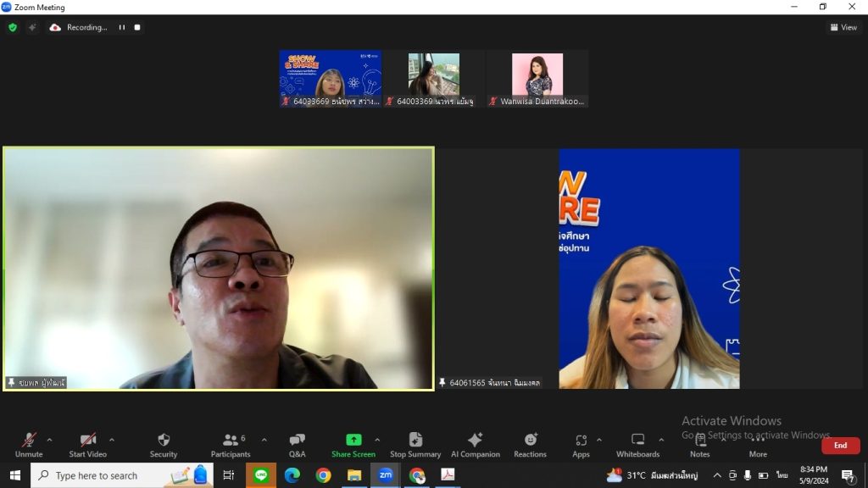Select thumbnail of participant 64003369
The image size is (868, 488).
click(434, 79)
